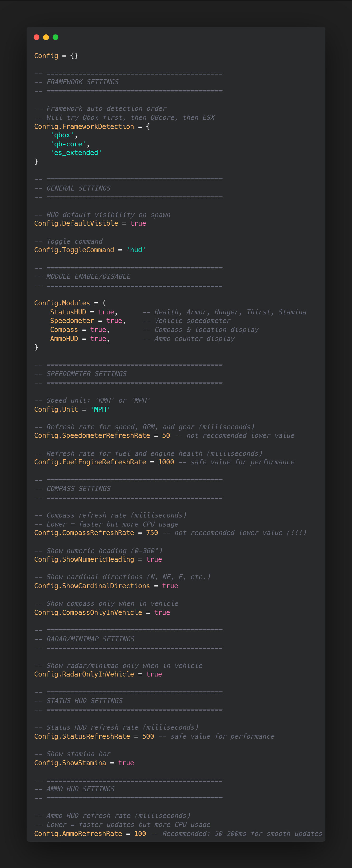Select the 'MPH' value assigned to Config.Unit

click(x=100, y=409)
